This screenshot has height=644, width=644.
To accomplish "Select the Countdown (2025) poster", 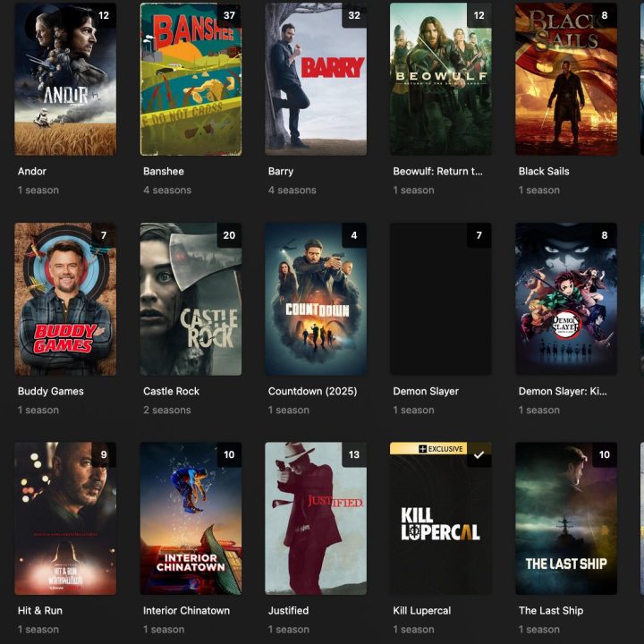I will click(316, 299).
